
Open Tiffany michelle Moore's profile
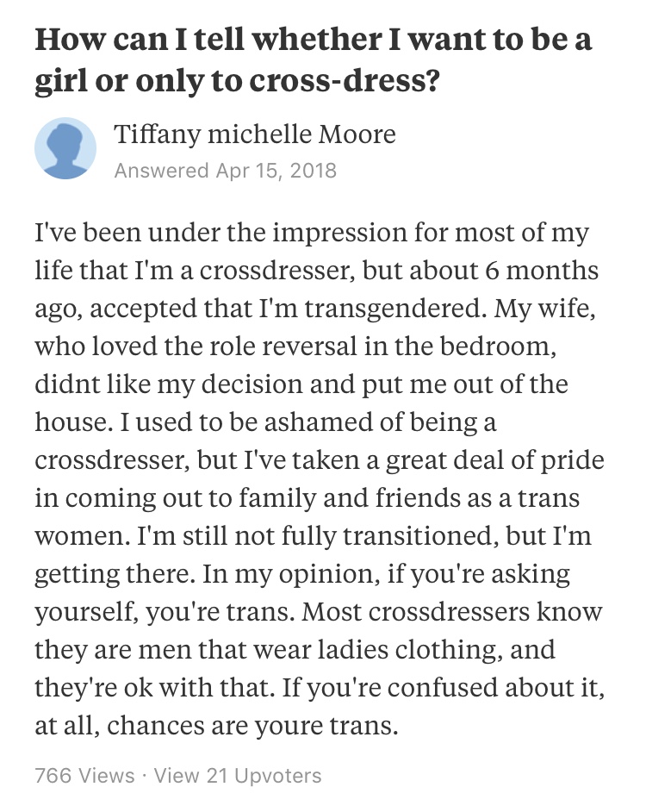[255, 134]
